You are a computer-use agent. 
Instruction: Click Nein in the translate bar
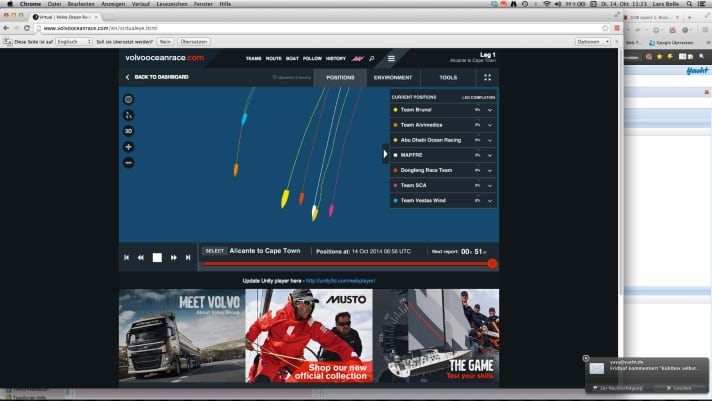(x=165, y=42)
